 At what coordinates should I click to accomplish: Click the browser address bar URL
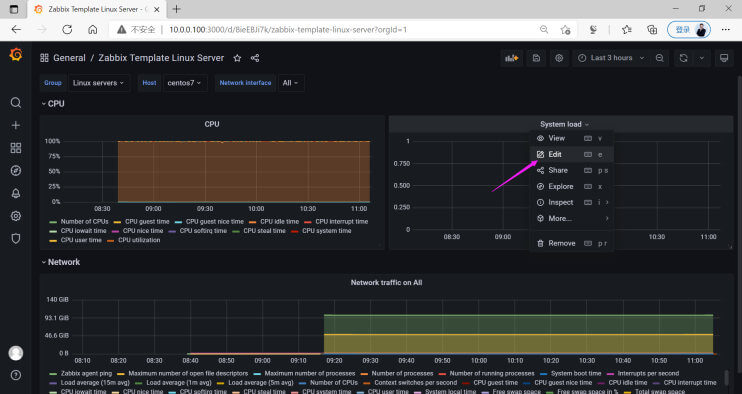[288, 29]
